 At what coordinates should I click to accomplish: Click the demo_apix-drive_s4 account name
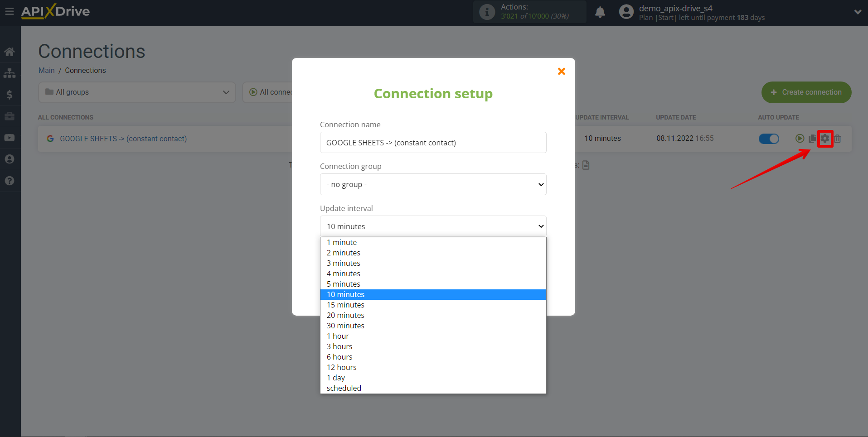pos(675,8)
